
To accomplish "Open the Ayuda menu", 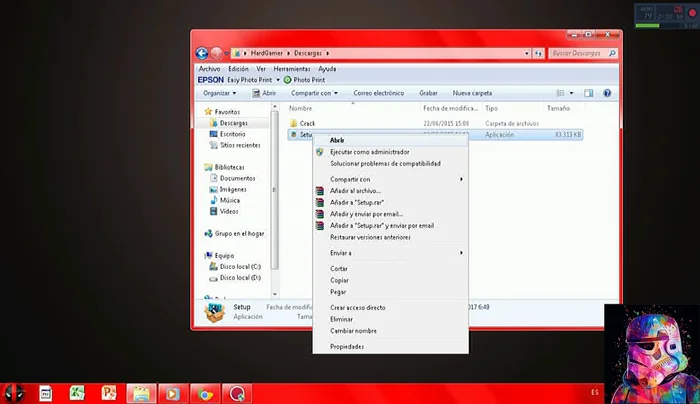I will (x=327, y=69).
